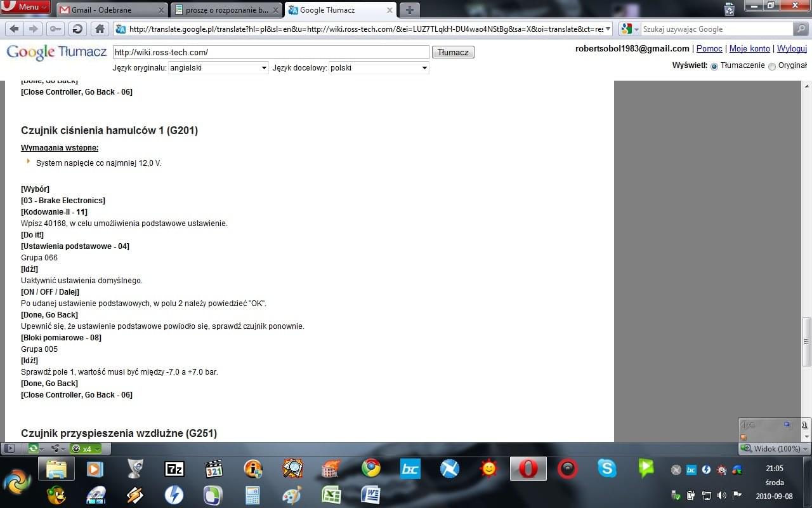This screenshot has height=508, width=812.
Task: Select the Tłumaczenie radio button
Action: pos(714,66)
